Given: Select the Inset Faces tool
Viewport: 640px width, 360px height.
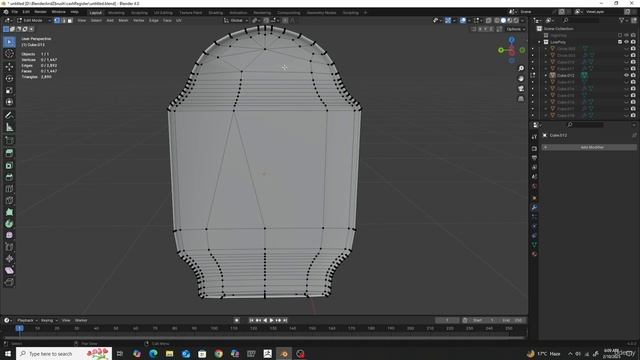Looking at the screenshot, I should coord(9,165).
